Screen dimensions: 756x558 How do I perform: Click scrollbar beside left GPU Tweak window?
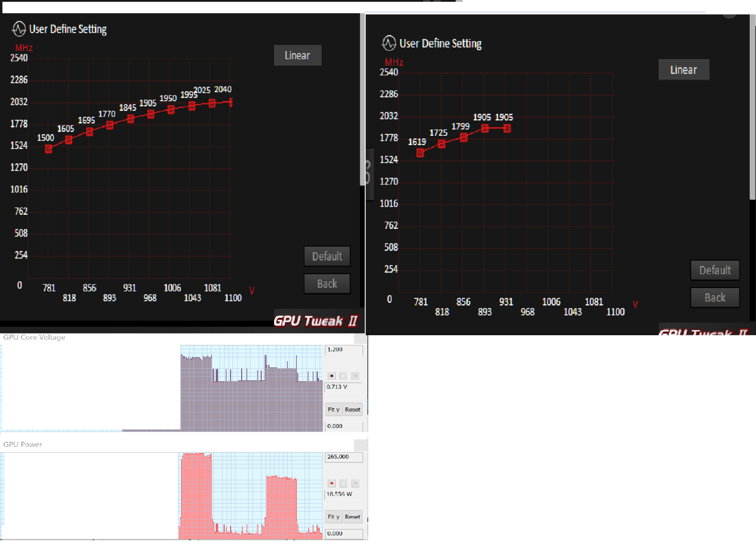(362, 99)
